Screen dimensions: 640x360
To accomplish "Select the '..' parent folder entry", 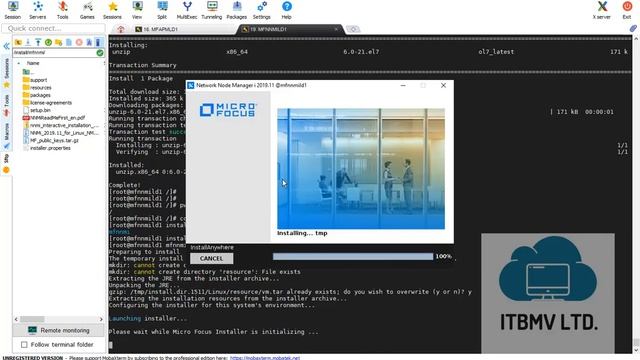I will tap(29, 72).
